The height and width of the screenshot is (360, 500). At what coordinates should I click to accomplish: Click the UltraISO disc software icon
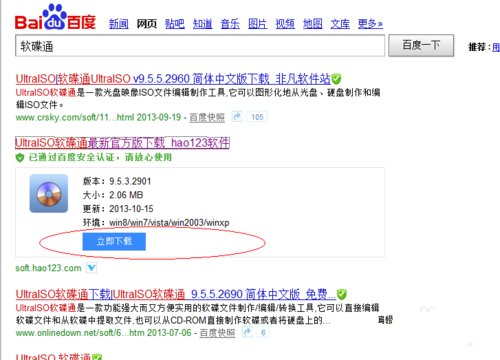[x=49, y=193]
